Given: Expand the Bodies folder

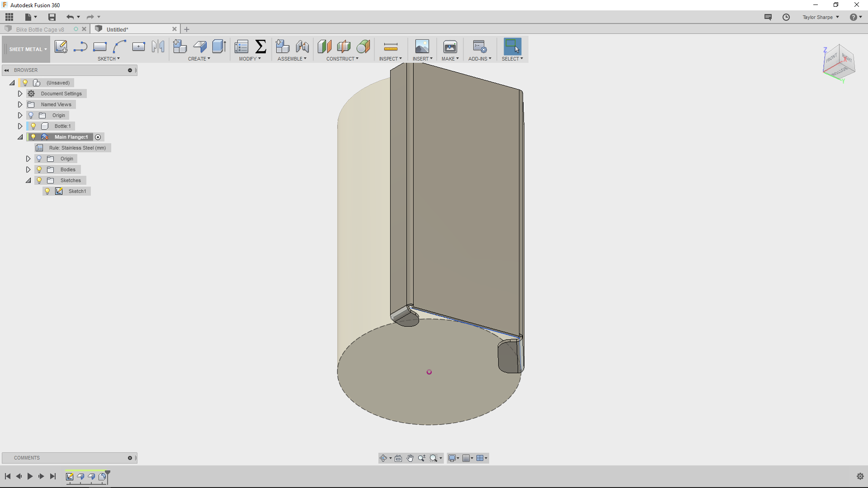Looking at the screenshot, I should tap(28, 169).
